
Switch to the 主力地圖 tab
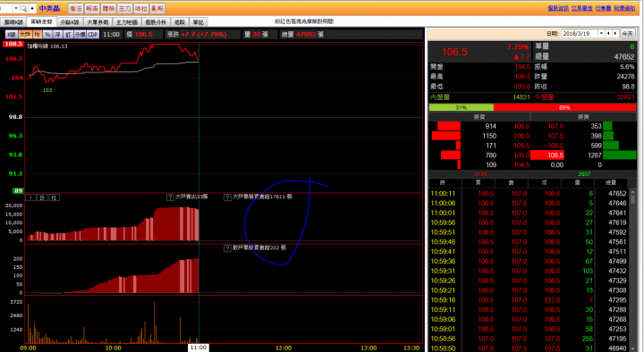tap(126, 22)
